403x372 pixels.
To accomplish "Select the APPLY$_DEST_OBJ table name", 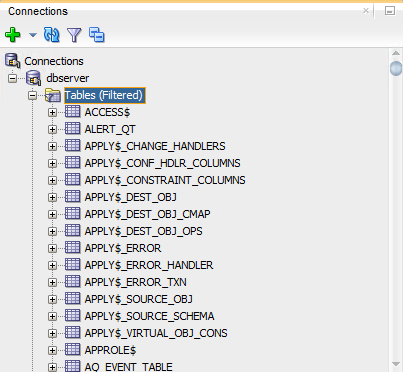I will pyautogui.click(x=130, y=197).
